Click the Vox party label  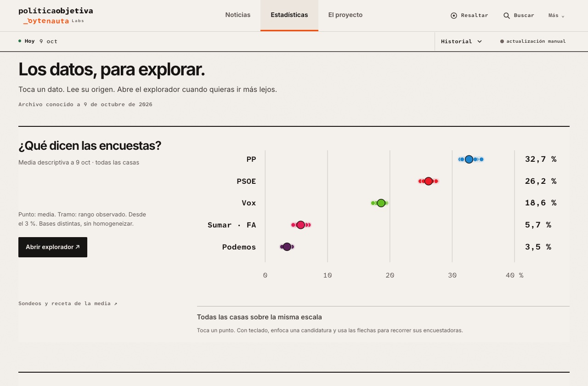[x=249, y=203]
